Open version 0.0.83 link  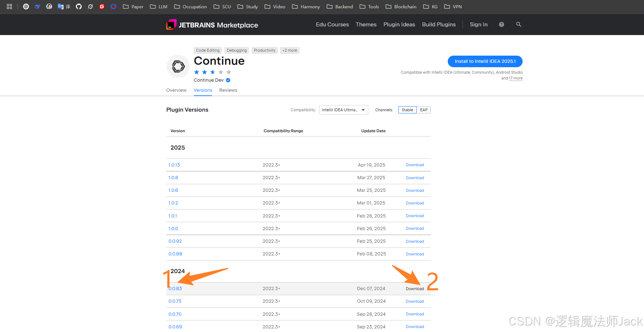pyautogui.click(x=175, y=289)
